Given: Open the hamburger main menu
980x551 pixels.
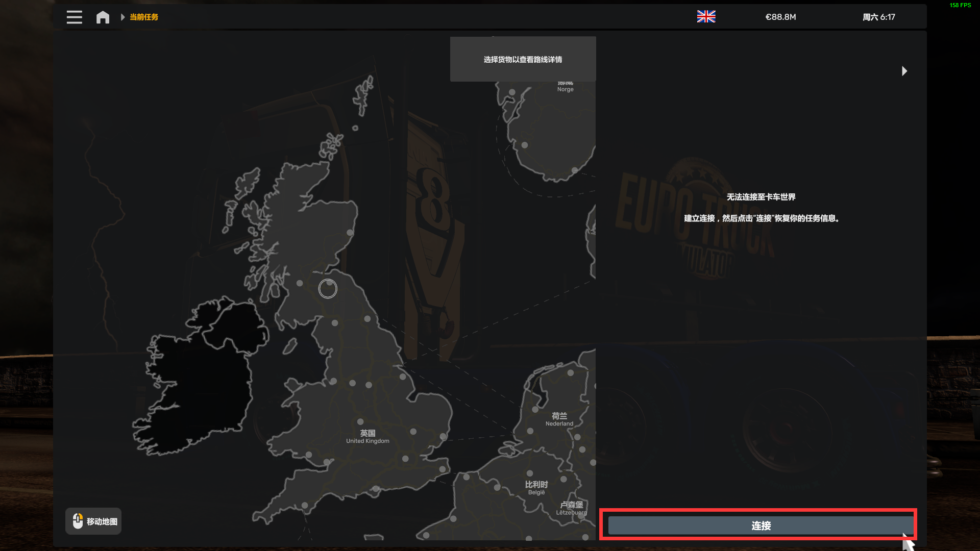Looking at the screenshot, I should click(75, 17).
